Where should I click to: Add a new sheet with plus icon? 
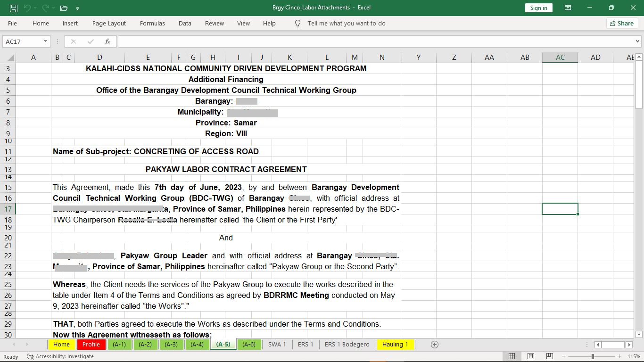[x=435, y=345]
